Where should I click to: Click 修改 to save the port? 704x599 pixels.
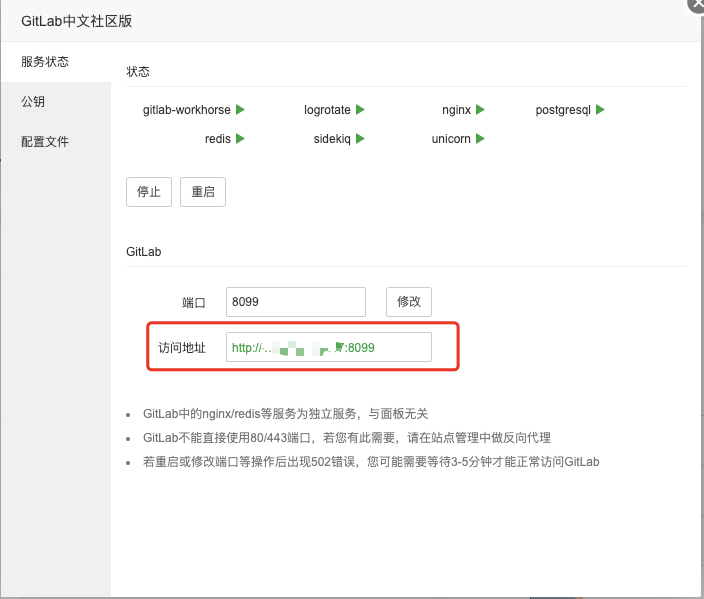[409, 302]
